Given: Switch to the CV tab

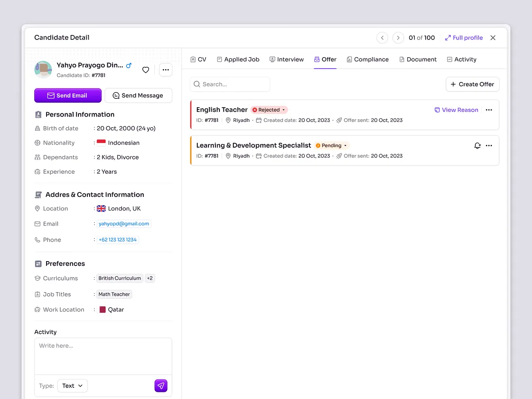Looking at the screenshot, I should coord(198,59).
